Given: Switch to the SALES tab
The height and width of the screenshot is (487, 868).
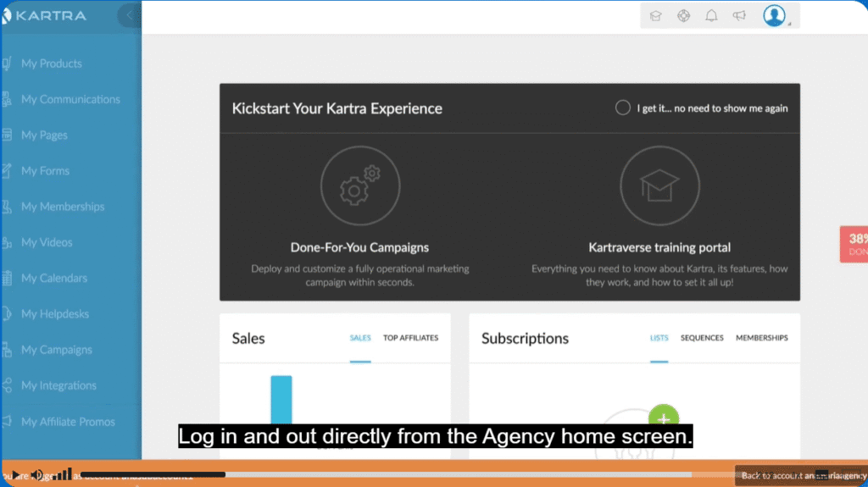Looking at the screenshot, I should pos(360,338).
